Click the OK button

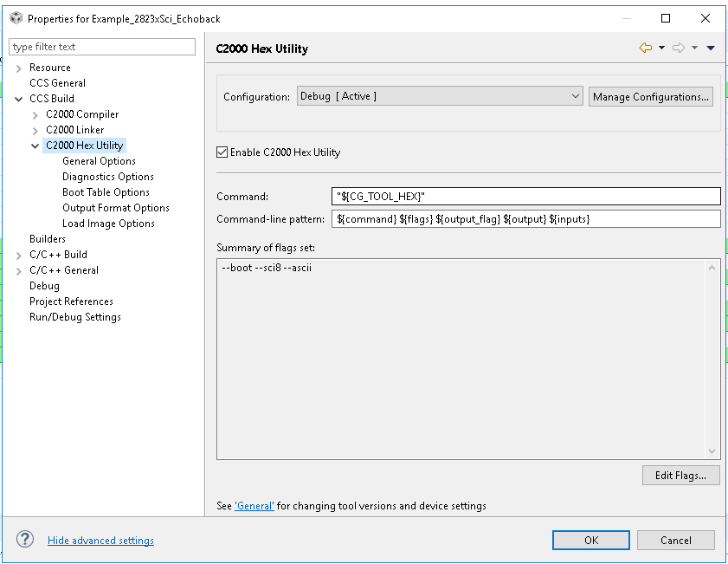click(x=591, y=540)
